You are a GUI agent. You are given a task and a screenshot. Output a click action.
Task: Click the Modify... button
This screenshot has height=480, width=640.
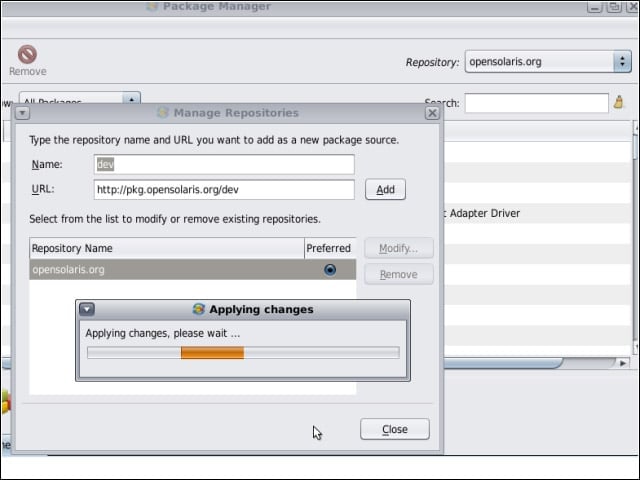(399, 248)
